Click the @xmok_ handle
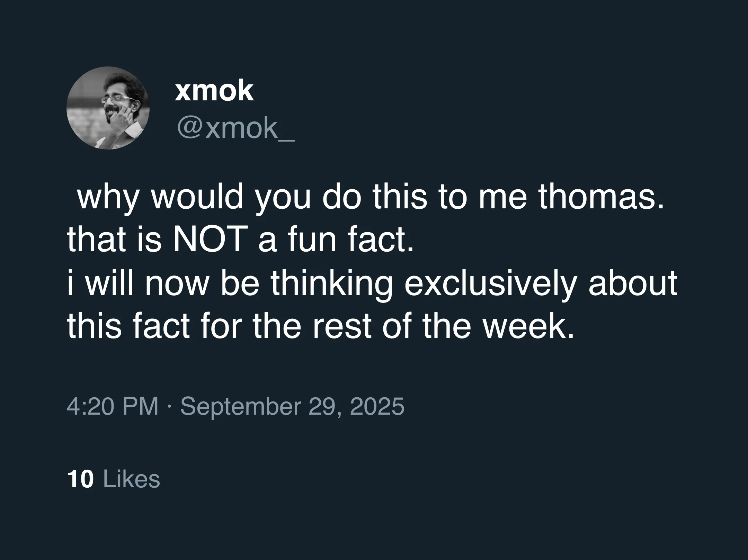 pos(235,128)
